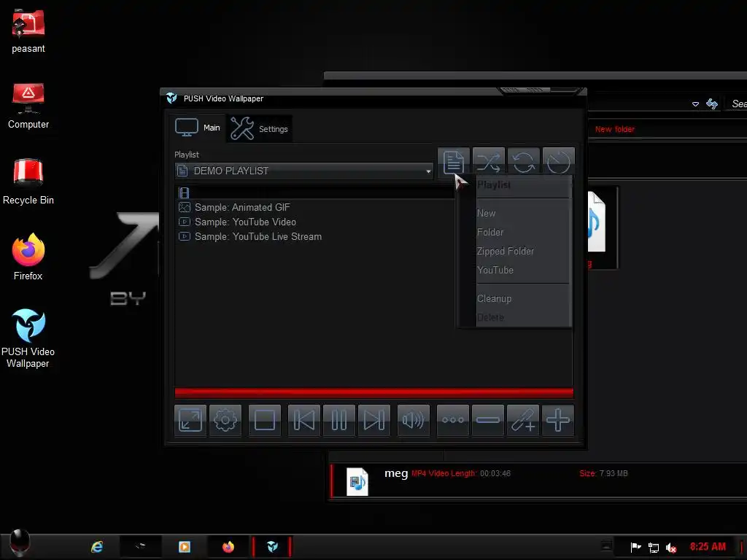Screen dimensions: 747x560
Task: Choose Folder from playlist menu
Action: click(x=489, y=233)
